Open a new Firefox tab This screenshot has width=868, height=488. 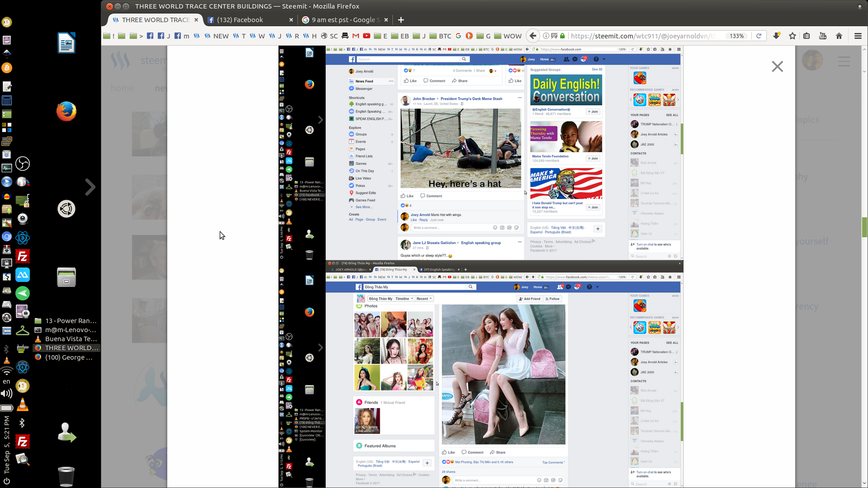click(x=401, y=20)
